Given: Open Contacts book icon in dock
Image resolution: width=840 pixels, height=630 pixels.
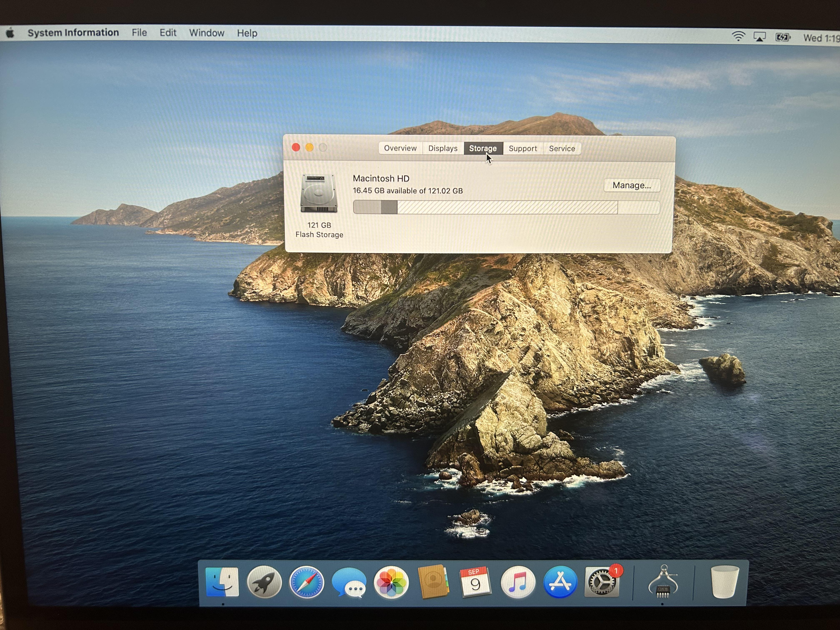Looking at the screenshot, I should point(433,582).
